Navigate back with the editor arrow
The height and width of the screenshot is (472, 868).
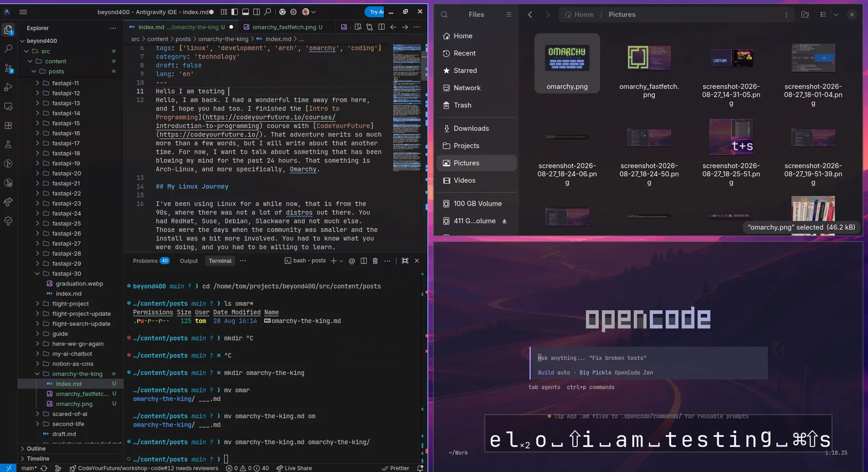click(x=393, y=27)
